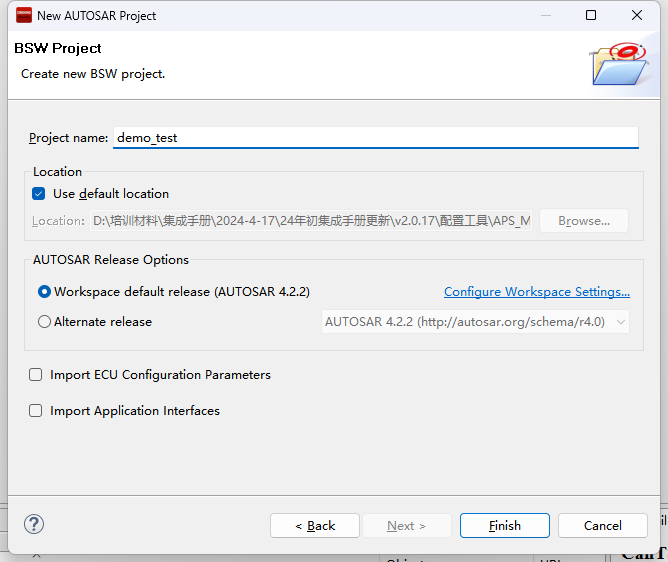Open the Configure Workspace Settings link

(536, 292)
